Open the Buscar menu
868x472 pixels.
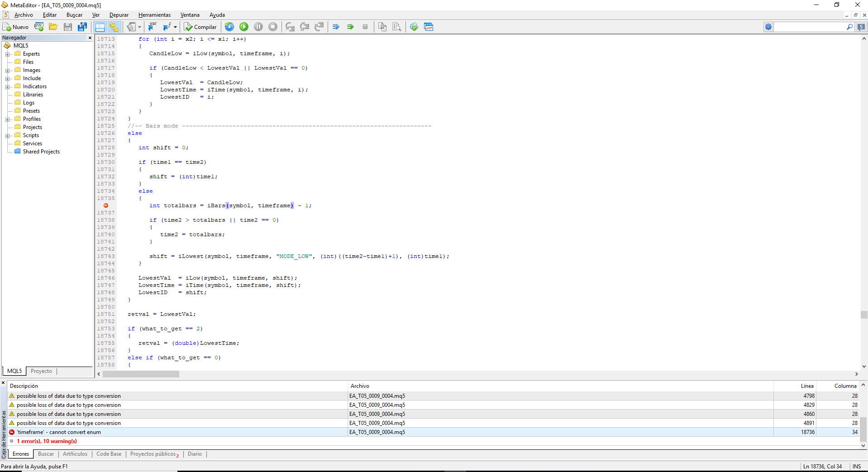[x=75, y=15]
